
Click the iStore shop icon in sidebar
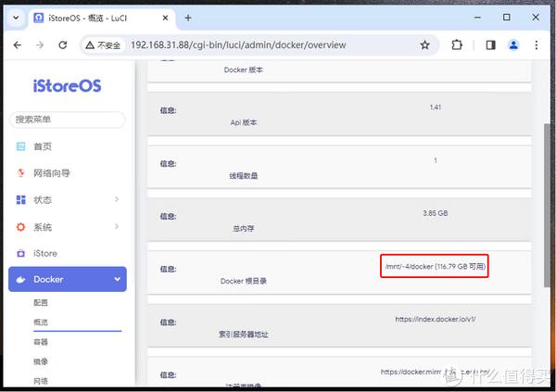pos(21,253)
